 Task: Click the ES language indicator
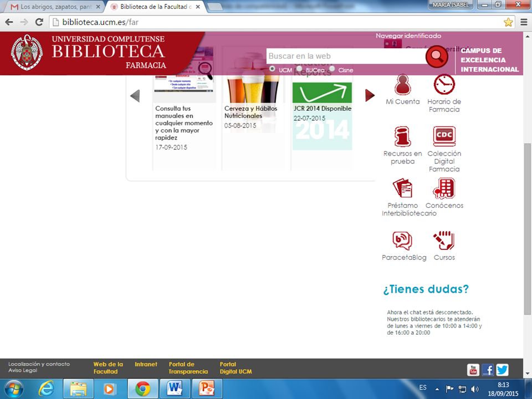(x=423, y=387)
